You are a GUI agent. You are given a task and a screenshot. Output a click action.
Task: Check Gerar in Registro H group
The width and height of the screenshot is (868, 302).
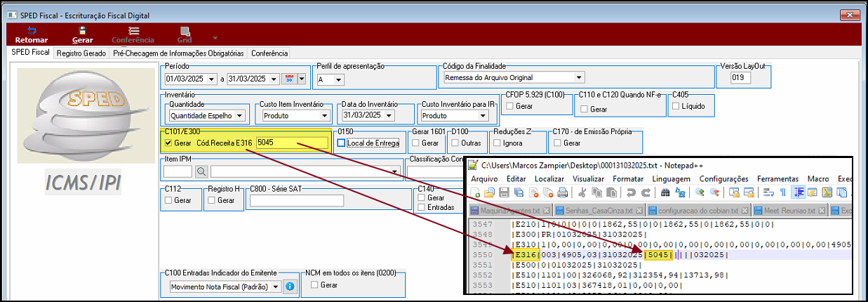pos(211,200)
